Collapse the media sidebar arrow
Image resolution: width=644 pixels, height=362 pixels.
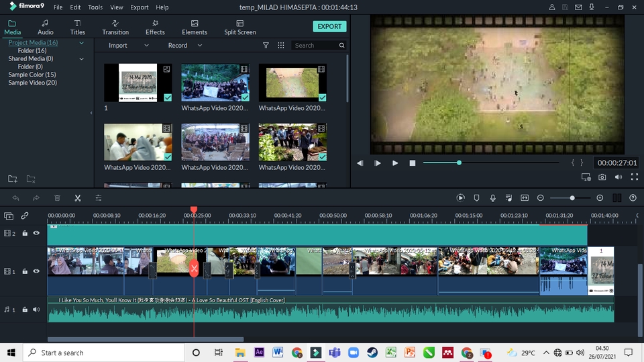tap(91, 113)
